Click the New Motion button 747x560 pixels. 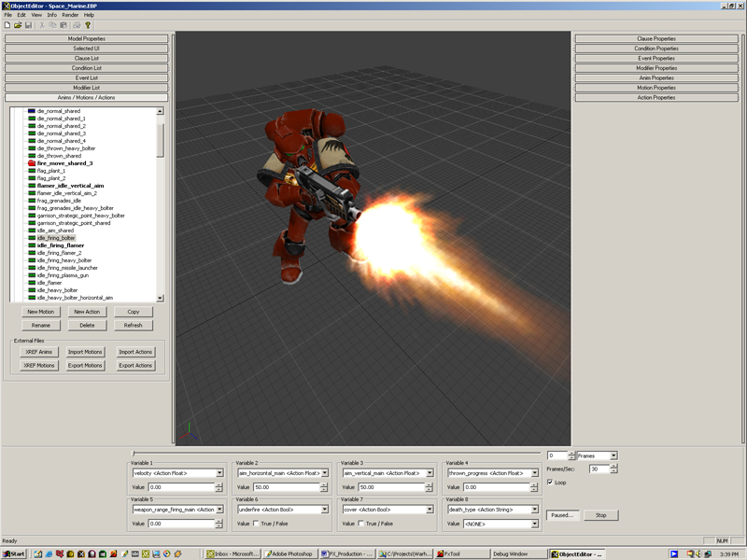[40, 312]
